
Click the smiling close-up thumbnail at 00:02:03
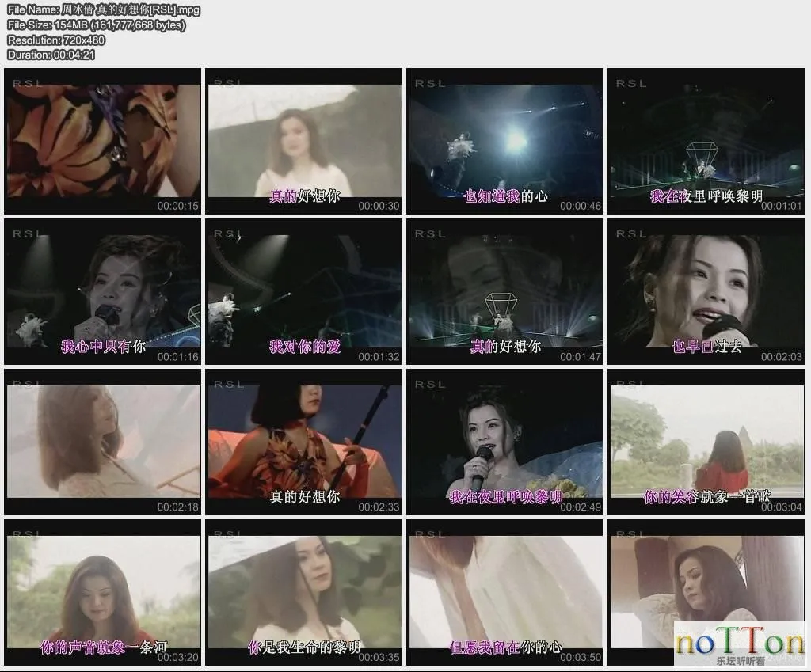pos(708,289)
